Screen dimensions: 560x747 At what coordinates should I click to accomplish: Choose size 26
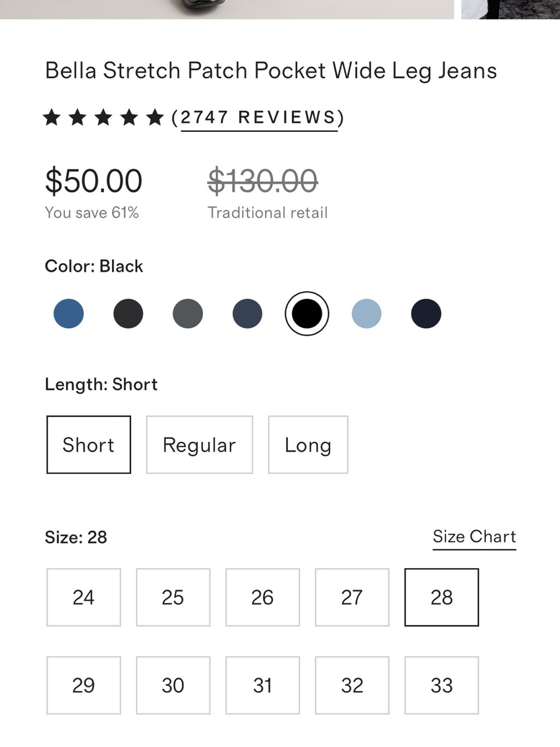(263, 597)
